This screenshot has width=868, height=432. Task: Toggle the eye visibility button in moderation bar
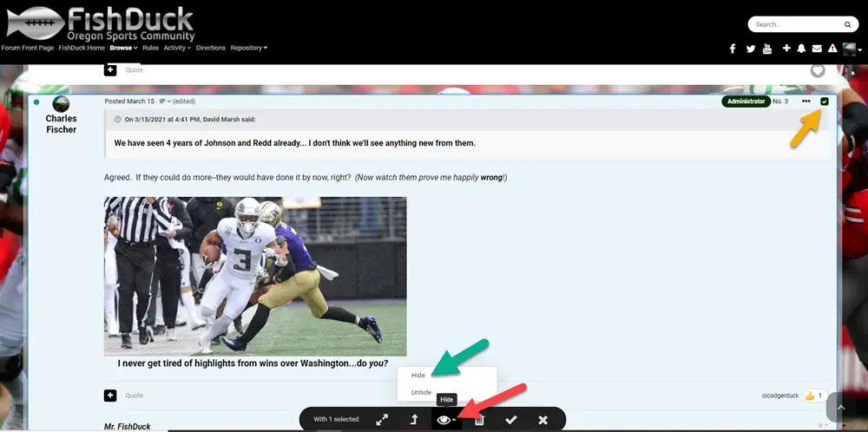click(445, 420)
